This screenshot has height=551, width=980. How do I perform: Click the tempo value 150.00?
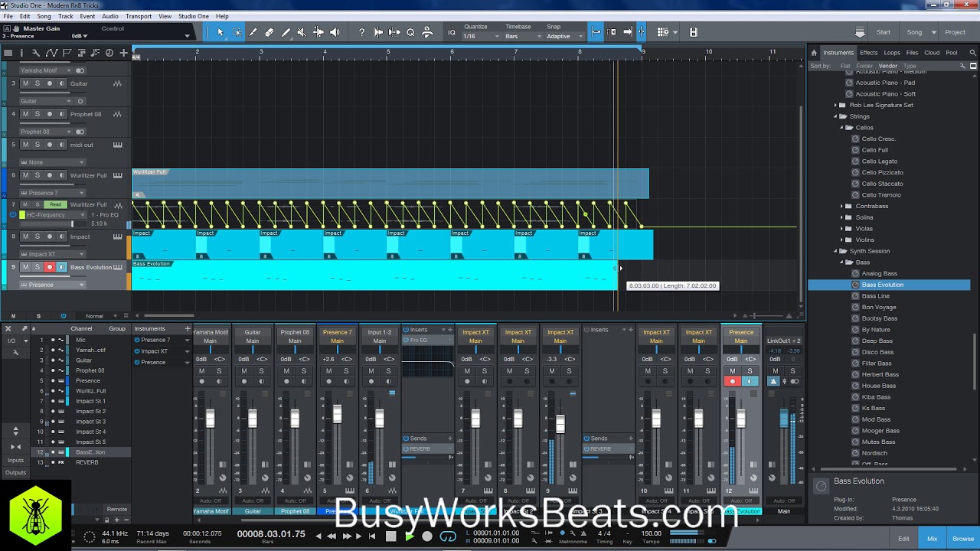click(x=652, y=533)
